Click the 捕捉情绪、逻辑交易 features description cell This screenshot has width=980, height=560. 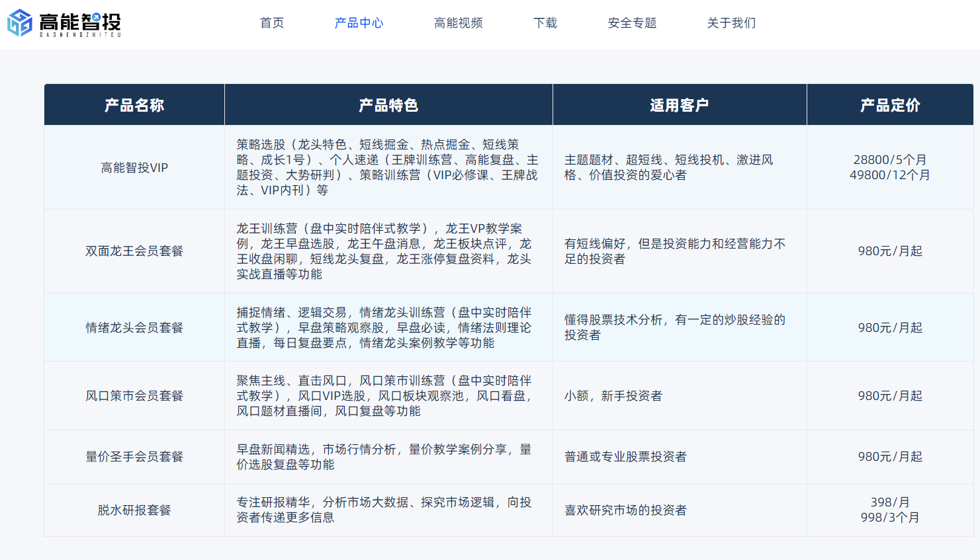[x=388, y=327]
